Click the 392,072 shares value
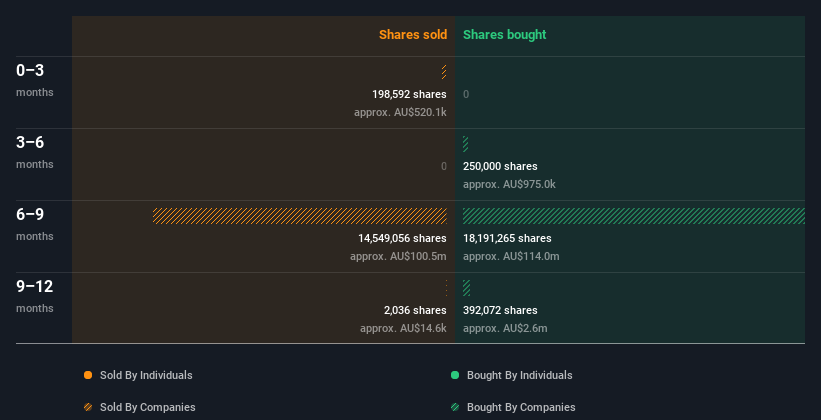Viewport: 821px width, 420px height. (x=500, y=310)
